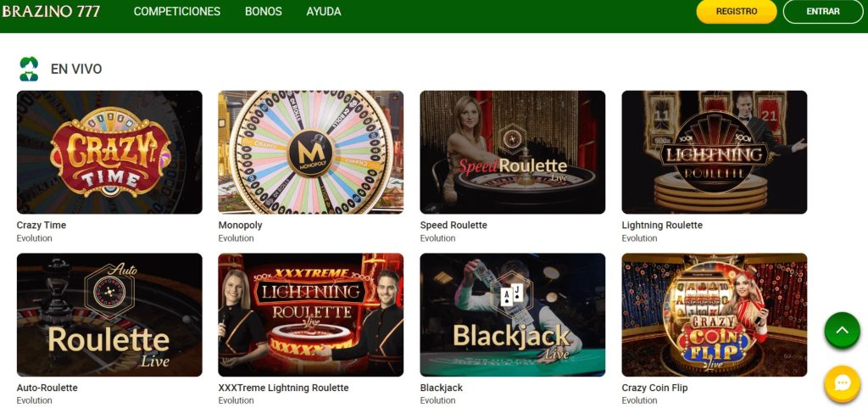Launch the Blackjack Live thumbnail
868x408 pixels.
[x=513, y=315]
